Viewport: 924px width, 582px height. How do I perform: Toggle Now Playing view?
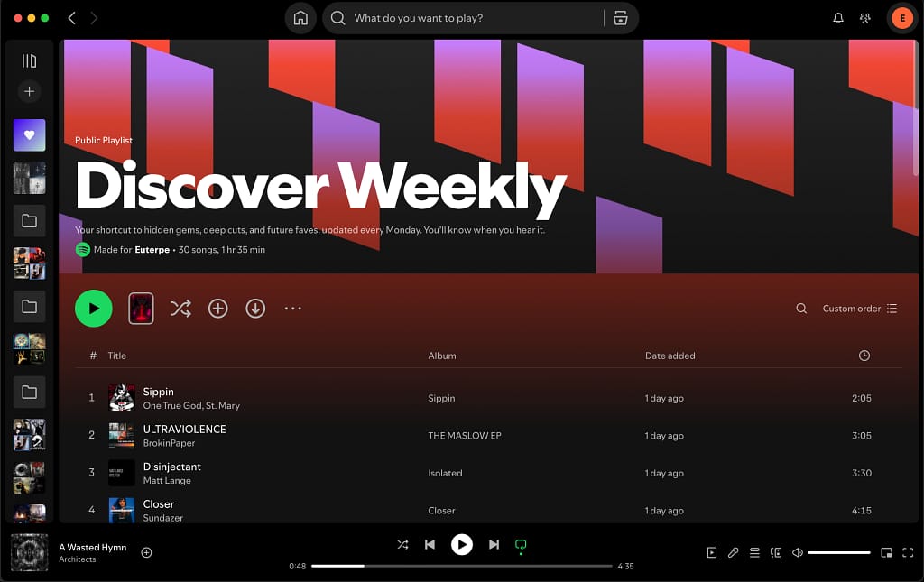click(712, 552)
